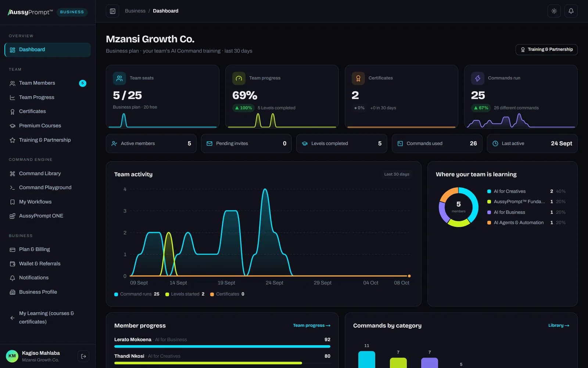Open Certificates sidebar item

(x=47, y=112)
